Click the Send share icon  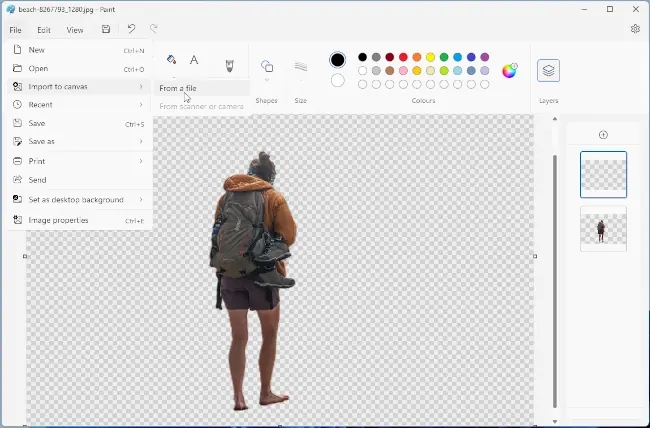[x=17, y=180]
